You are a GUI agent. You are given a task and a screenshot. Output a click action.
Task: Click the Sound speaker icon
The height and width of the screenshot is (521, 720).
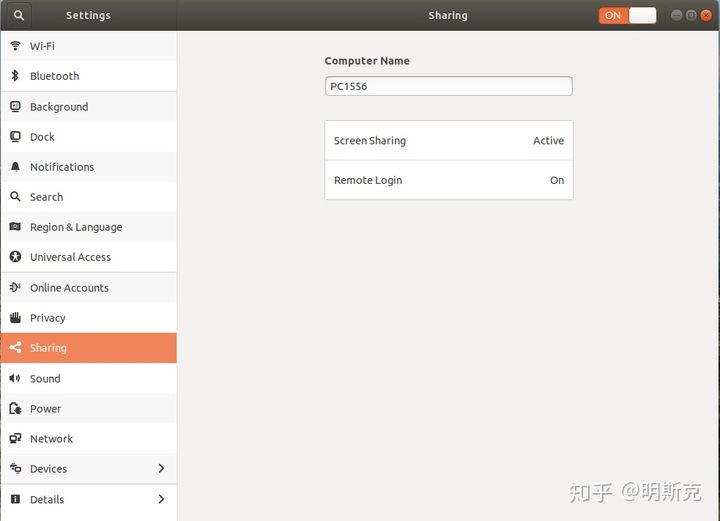[15, 378]
